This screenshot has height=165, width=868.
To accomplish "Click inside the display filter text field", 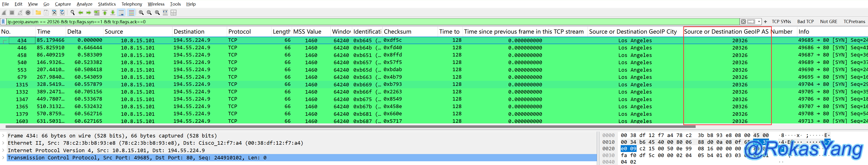I will point(371,21).
